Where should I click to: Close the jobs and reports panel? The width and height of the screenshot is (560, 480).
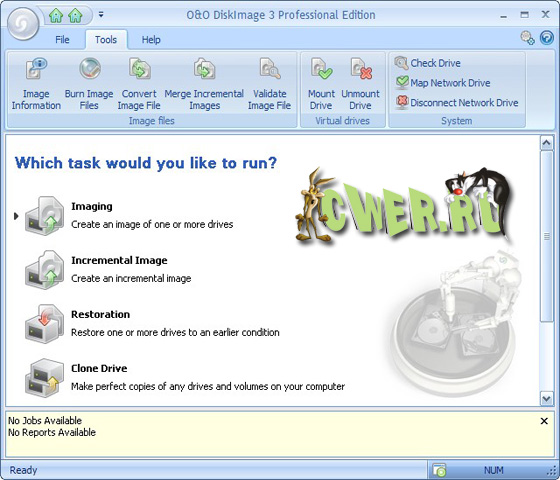tap(544, 421)
